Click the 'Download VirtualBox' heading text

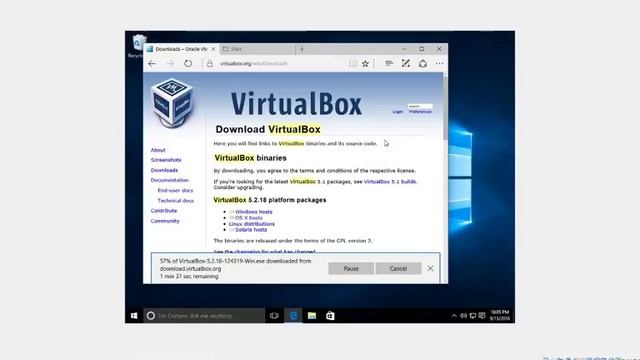pos(268,129)
